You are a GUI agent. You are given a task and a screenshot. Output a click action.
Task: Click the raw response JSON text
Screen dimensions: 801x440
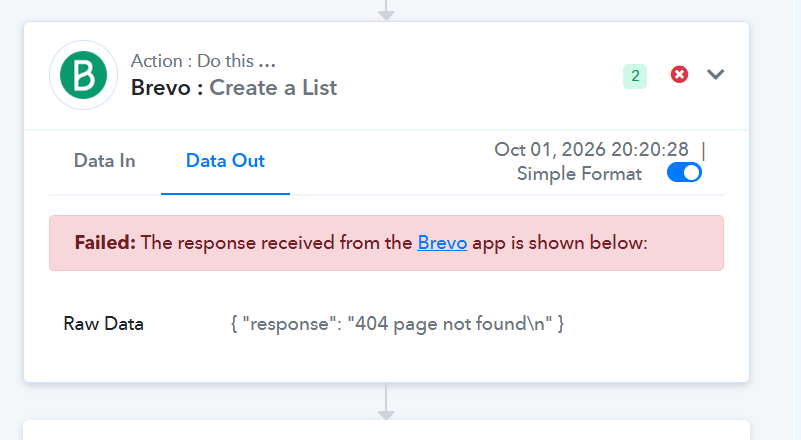pos(397,324)
